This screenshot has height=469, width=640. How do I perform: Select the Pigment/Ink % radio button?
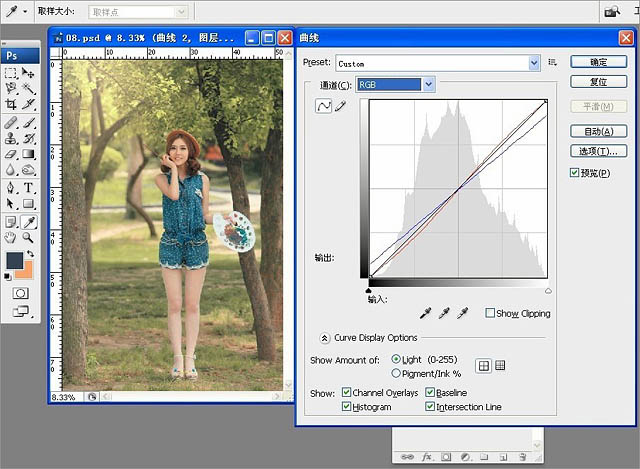(x=397, y=373)
